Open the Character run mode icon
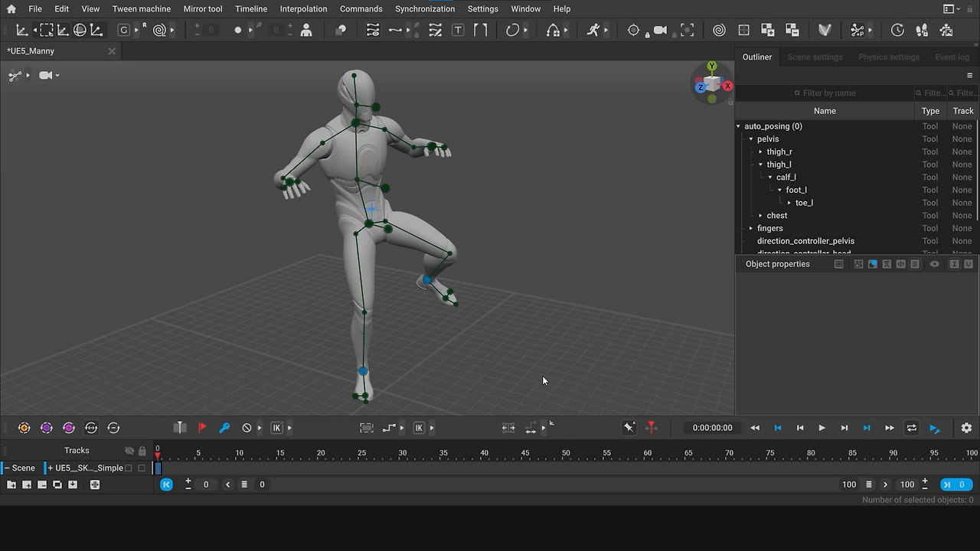 point(595,31)
